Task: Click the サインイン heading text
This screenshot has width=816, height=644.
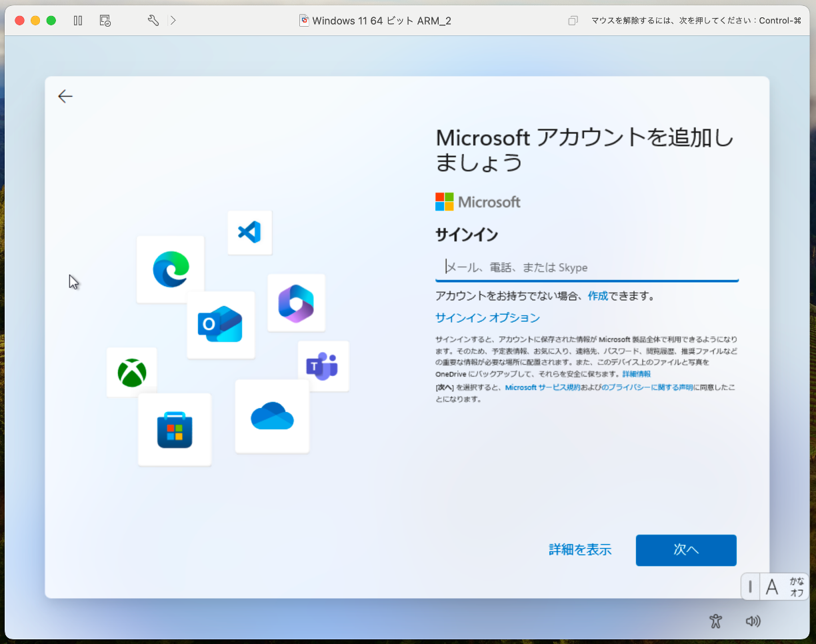Action: 467,235
